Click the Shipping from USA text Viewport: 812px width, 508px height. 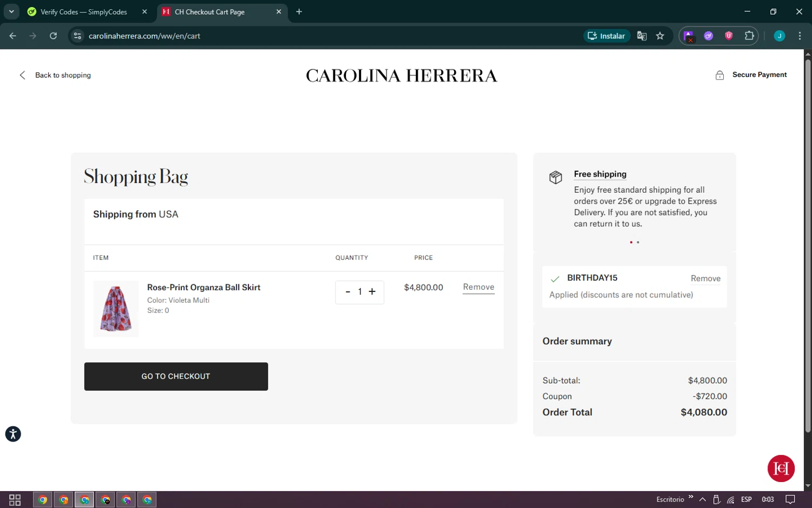point(135,214)
